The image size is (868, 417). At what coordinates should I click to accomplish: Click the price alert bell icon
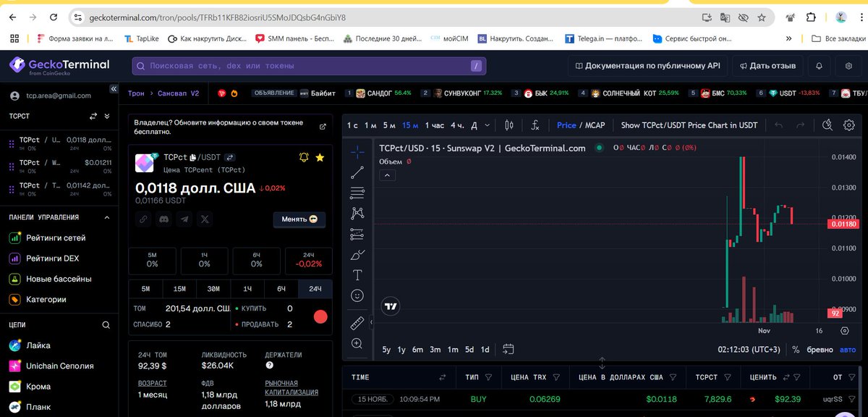[x=304, y=157]
